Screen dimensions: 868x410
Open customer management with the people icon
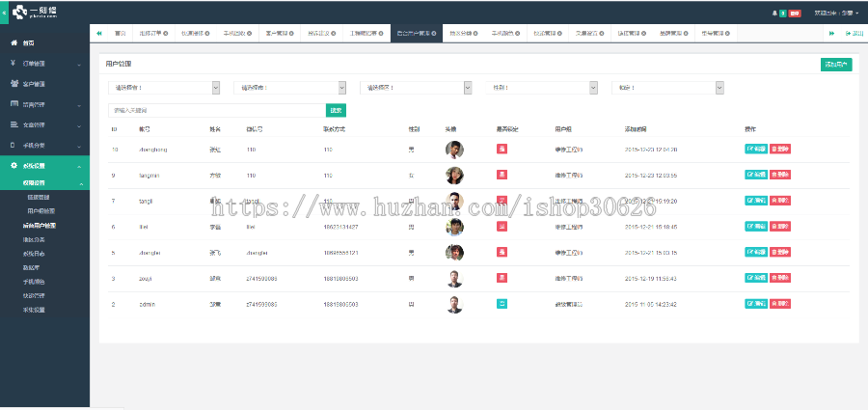(x=14, y=84)
